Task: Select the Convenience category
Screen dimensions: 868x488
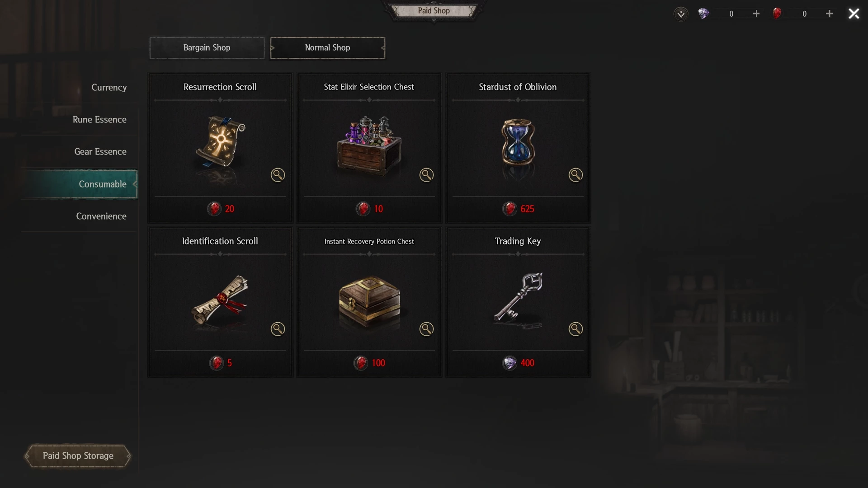Action: 101,216
